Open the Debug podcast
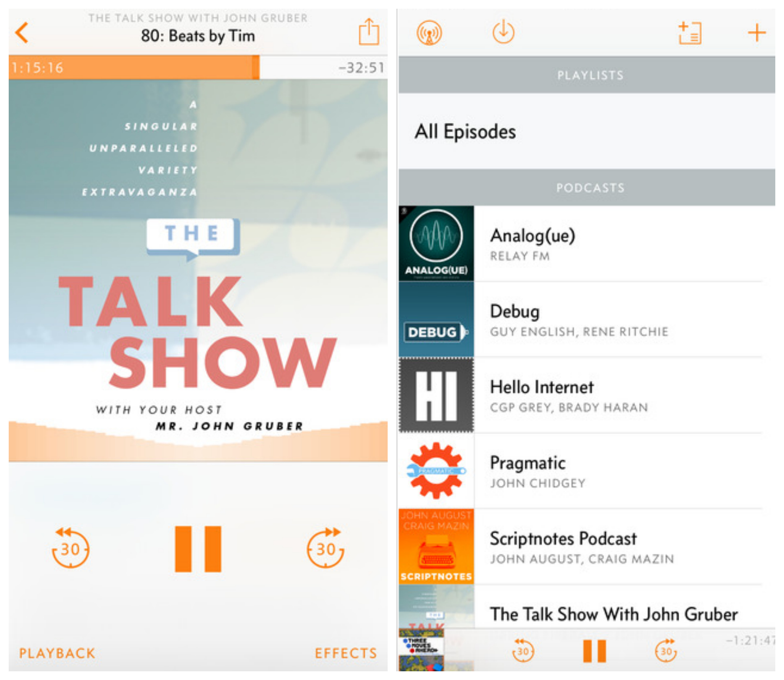Image resolution: width=784 pixels, height=680 pixels. [586, 320]
